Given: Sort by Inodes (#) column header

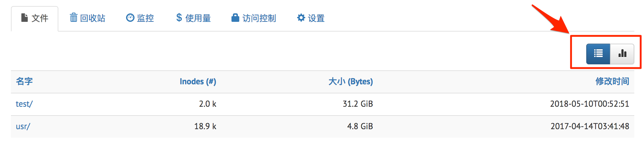Looking at the screenshot, I should [198, 82].
